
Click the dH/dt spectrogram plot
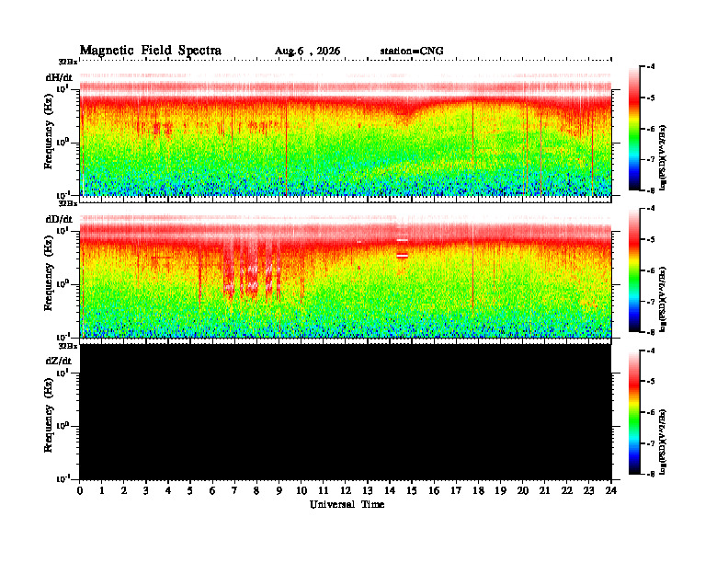(x=346, y=128)
